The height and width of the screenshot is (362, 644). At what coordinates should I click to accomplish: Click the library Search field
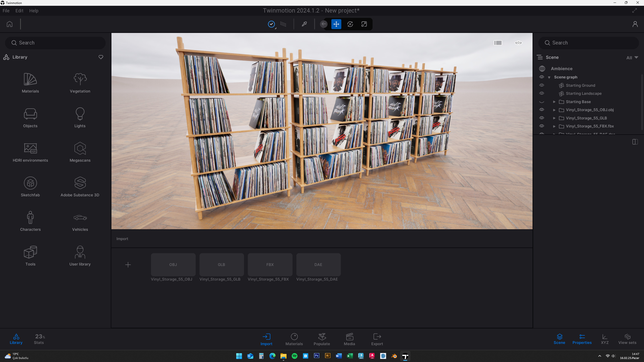pos(55,43)
